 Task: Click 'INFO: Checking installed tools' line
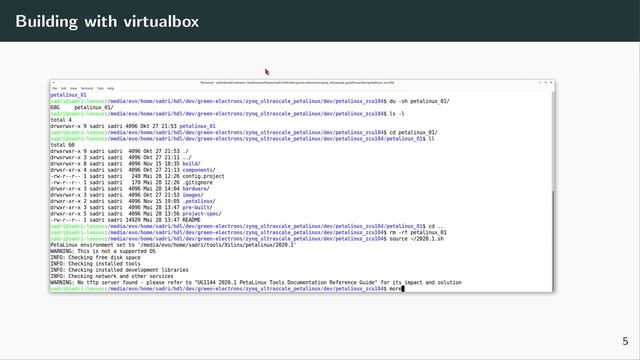pos(96,264)
